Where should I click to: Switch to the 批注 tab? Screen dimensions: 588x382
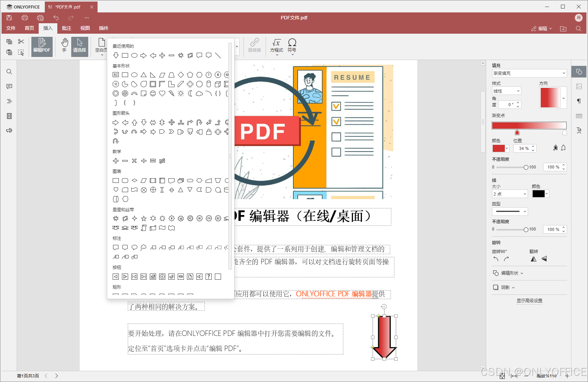[x=67, y=28]
